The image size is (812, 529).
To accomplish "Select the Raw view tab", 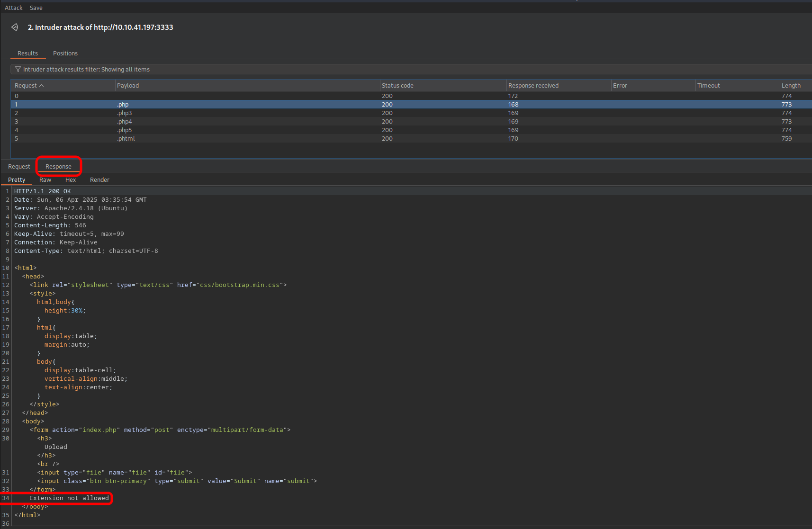I will [x=45, y=180].
